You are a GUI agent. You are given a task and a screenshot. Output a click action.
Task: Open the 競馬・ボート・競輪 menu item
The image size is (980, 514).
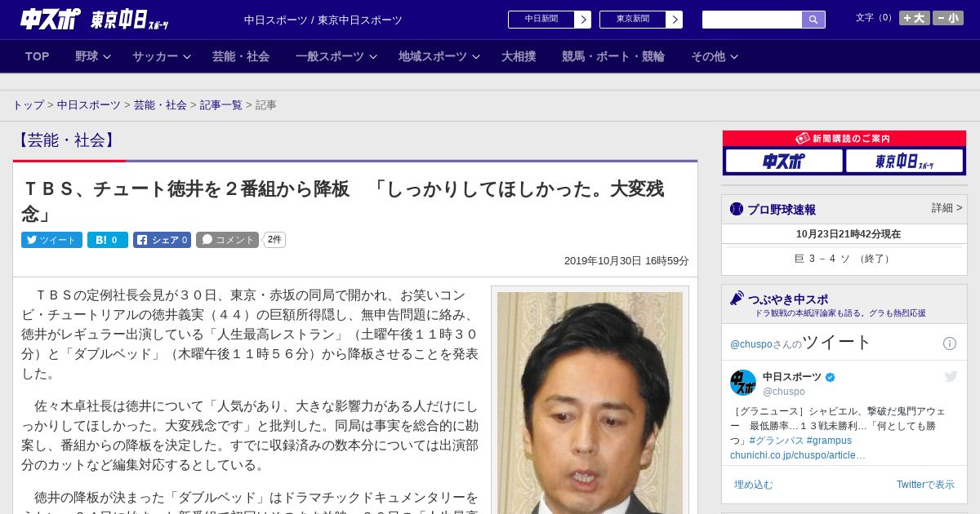coord(613,56)
